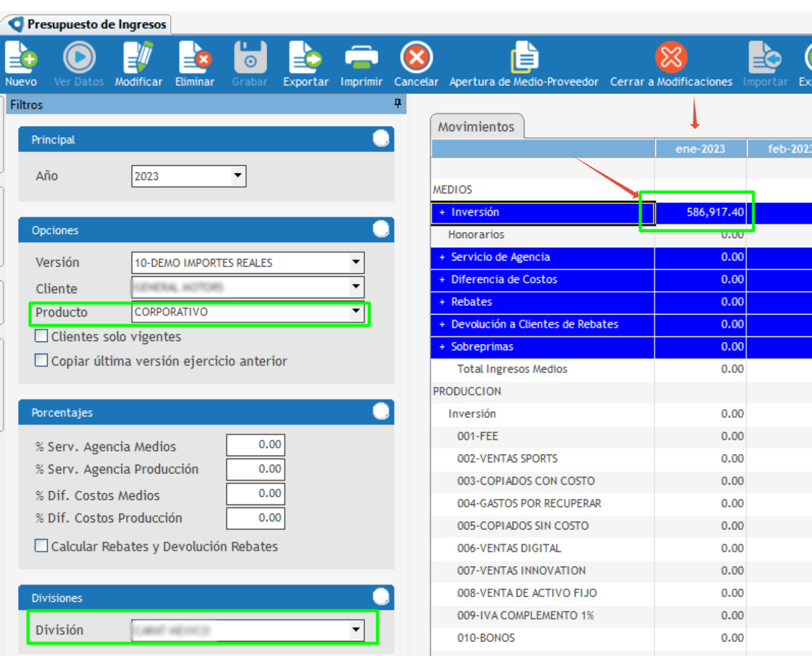Viewport: 812px width, 656px height.
Task: Open the Cliente dropdown
Action: [x=356, y=287]
